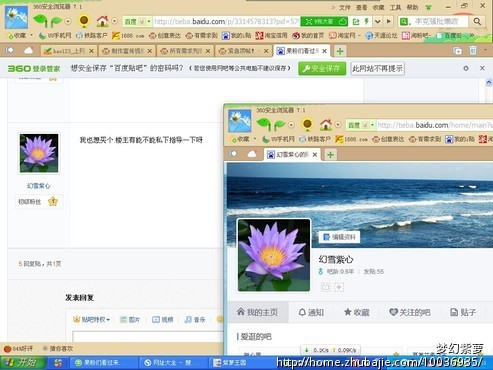The height and width of the screenshot is (370, 493).
Task: Select the 我的主页 profile tab in the front window
Action: (x=257, y=312)
